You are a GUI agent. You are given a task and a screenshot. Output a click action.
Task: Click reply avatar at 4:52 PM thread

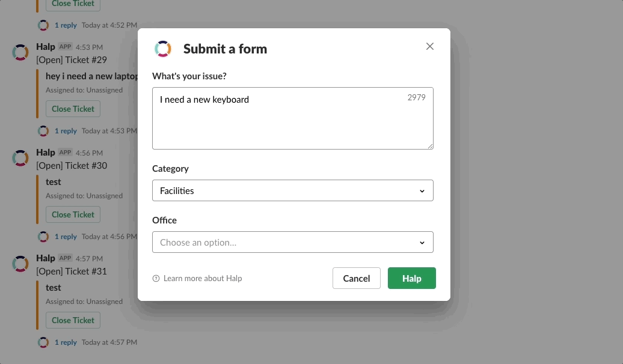point(43,25)
